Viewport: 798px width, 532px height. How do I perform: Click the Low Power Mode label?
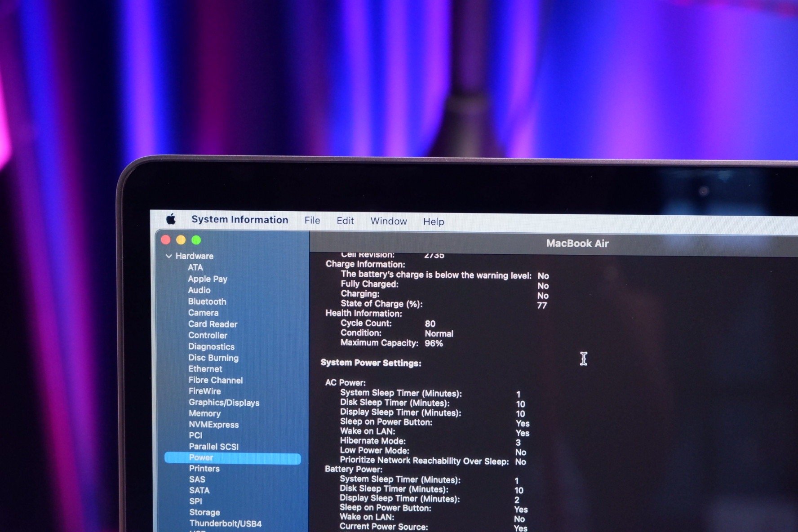[x=374, y=451]
